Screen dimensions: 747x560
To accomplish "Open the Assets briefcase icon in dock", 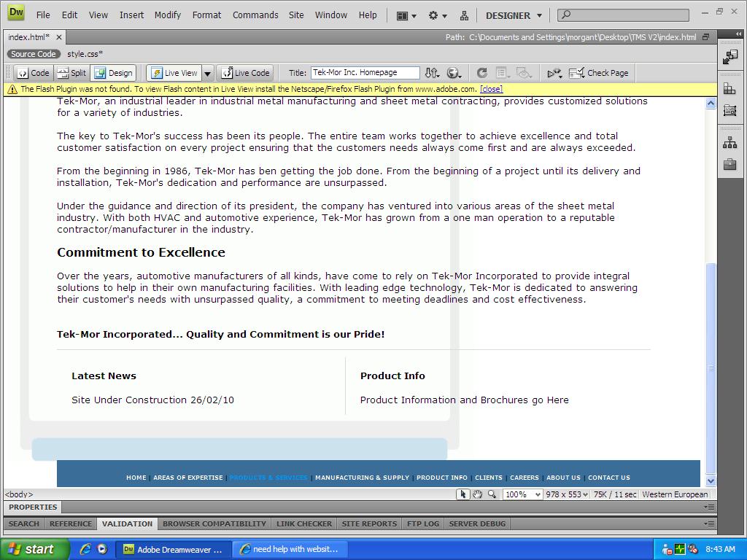I will click(729, 165).
